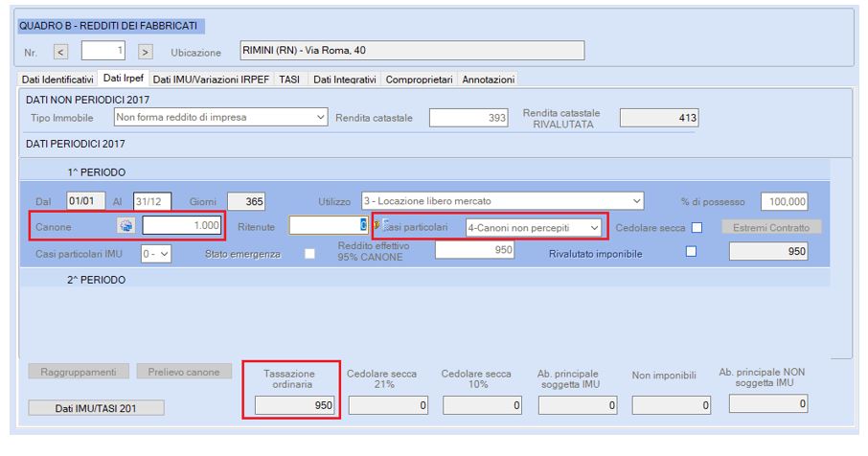The image size is (868, 456).
Task: Go to previous fabbricato record arrow
Action: 61,52
